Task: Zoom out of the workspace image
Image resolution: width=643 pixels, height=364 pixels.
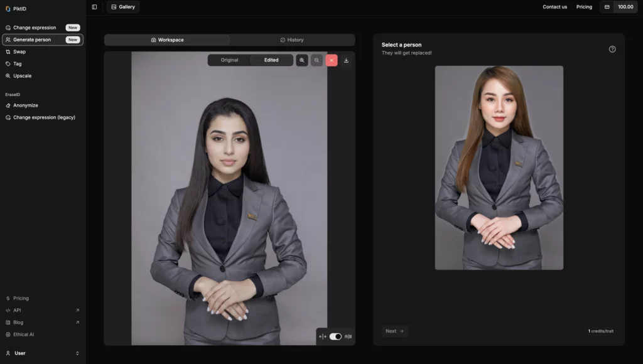Action: tap(316, 60)
